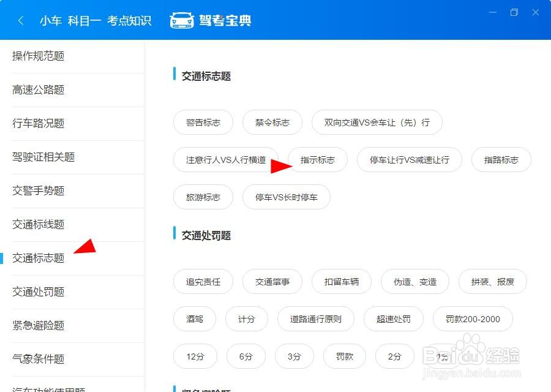Restore the window with the maximize icon
The width and height of the screenshot is (551, 392).
[514, 12]
